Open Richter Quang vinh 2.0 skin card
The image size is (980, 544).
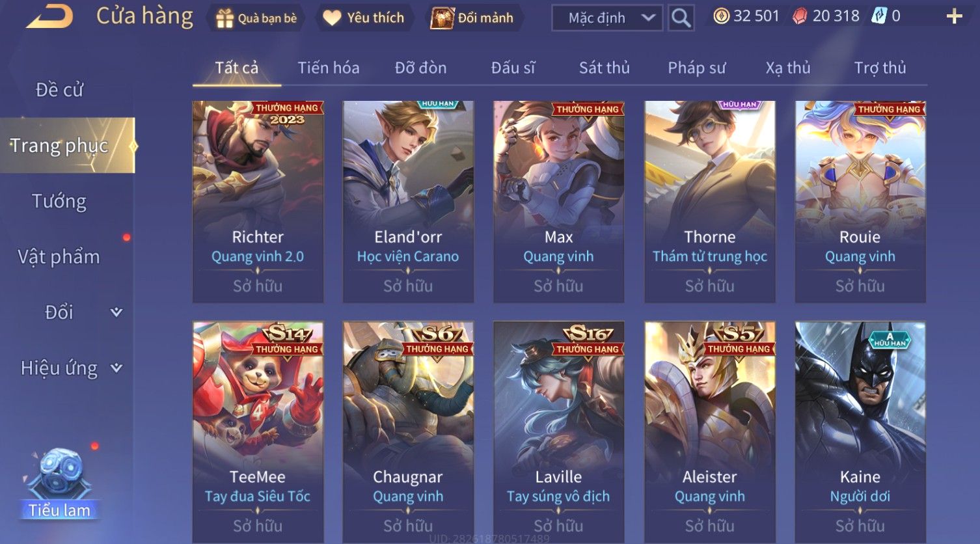[258, 202]
